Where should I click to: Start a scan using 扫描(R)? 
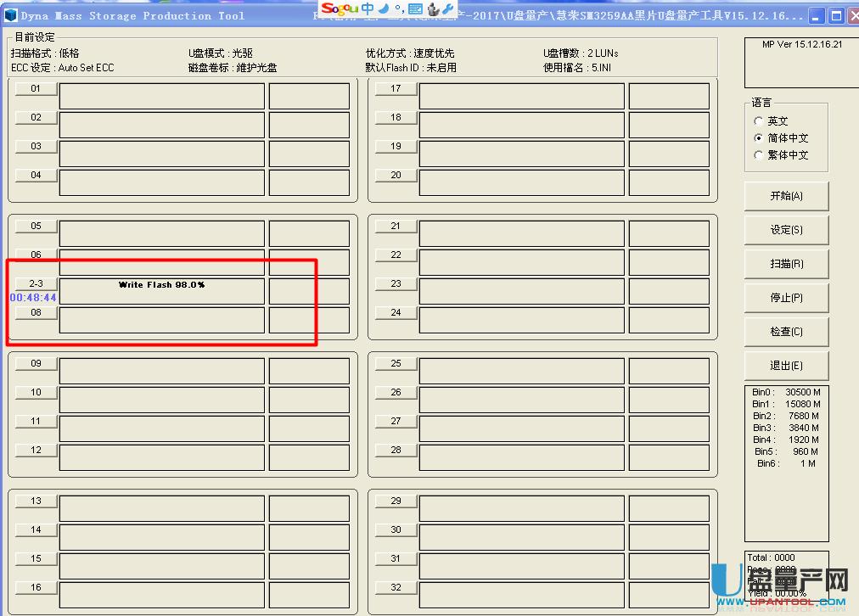[x=785, y=264]
